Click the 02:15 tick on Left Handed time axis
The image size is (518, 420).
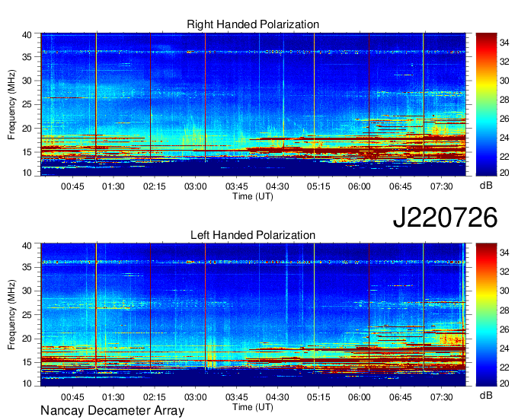pyautogui.click(x=155, y=397)
